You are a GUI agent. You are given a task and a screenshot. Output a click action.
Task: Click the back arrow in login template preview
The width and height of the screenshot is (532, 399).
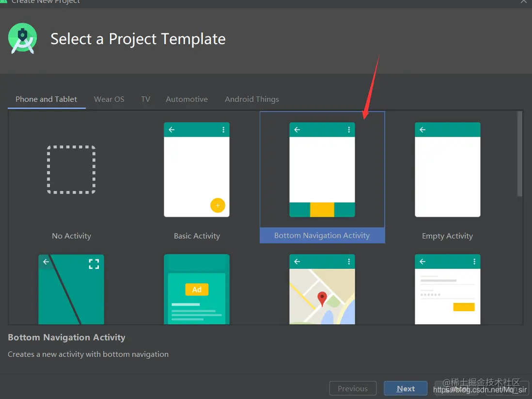point(422,261)
